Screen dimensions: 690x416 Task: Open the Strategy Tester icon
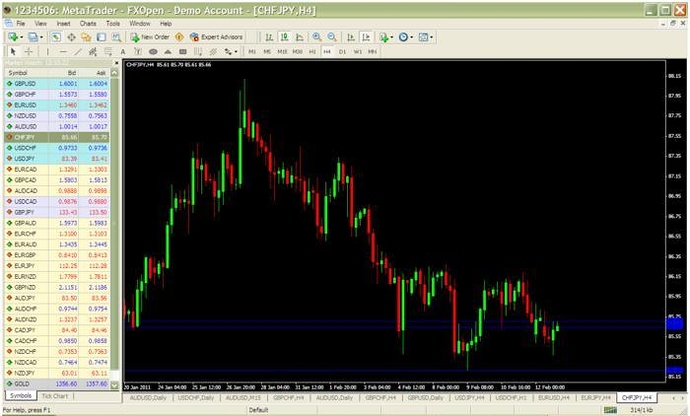point(116,37)
